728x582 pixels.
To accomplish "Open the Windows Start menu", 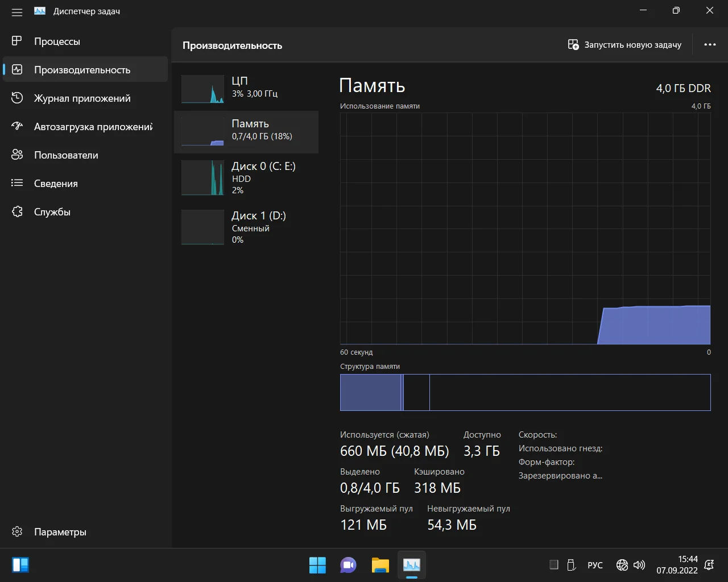I will (x=317, y=565).
